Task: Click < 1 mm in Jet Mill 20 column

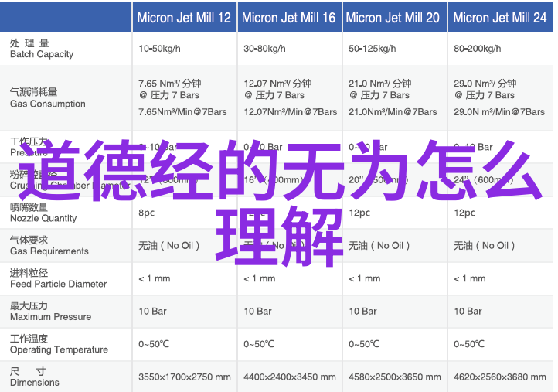Action: pyautogui.click(x=365, y=278)
